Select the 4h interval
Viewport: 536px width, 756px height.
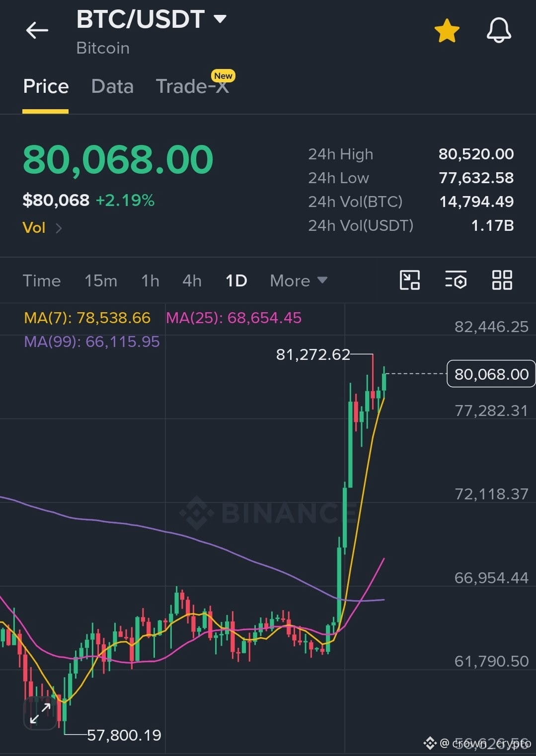point(192,281)
